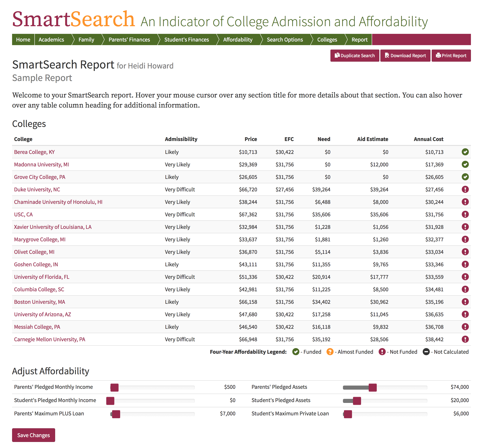Image resolution: width=483 pixels, height=448 pixels.
Task: Click the green Funded legend icon
Action: [295, 352]
